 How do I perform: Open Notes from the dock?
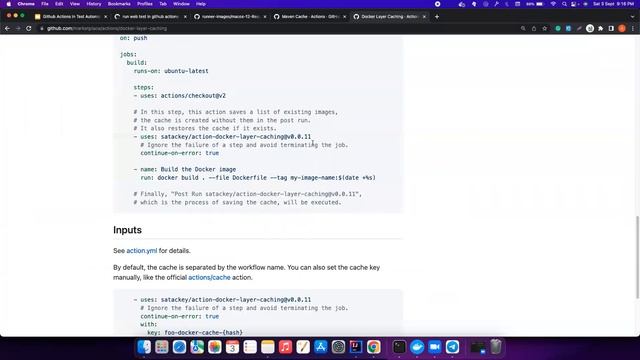pyautogui.click(x=268, y=347)
